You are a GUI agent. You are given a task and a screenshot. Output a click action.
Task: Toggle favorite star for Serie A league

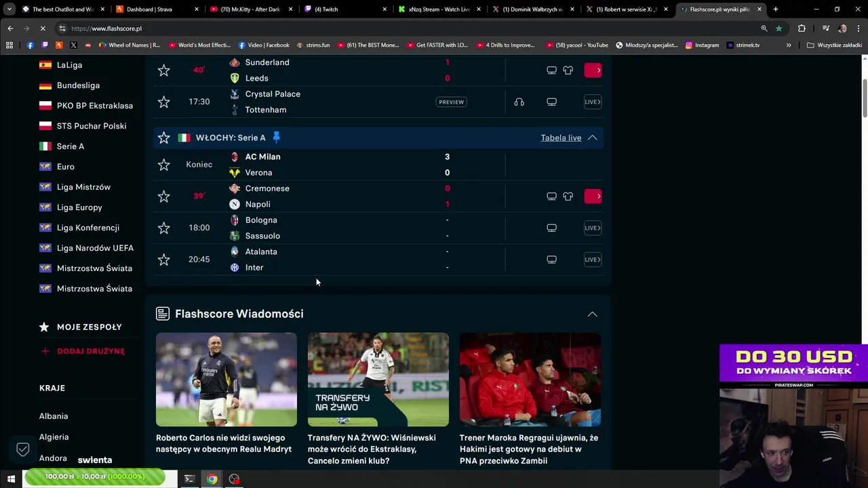pos(163,138)
